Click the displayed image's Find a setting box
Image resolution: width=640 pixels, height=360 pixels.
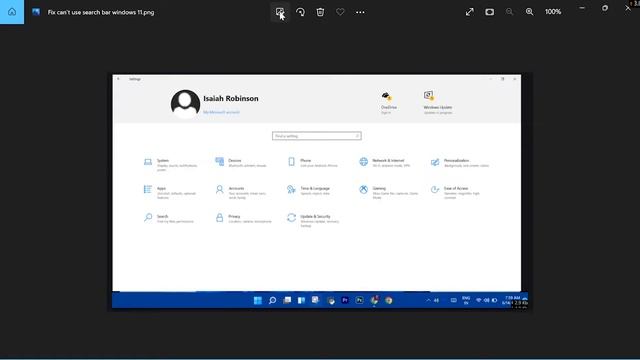(x=317, y=136)
